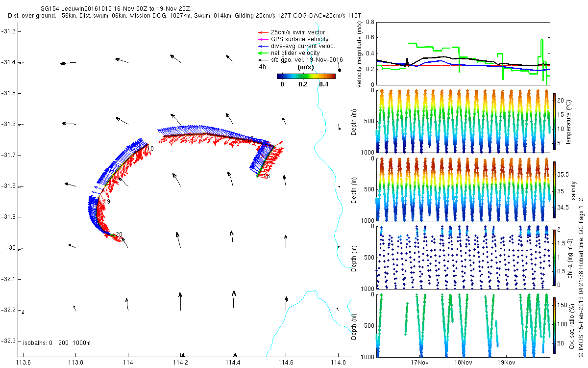Click the 114.2 longitude tick label

[x=180, y=363]
